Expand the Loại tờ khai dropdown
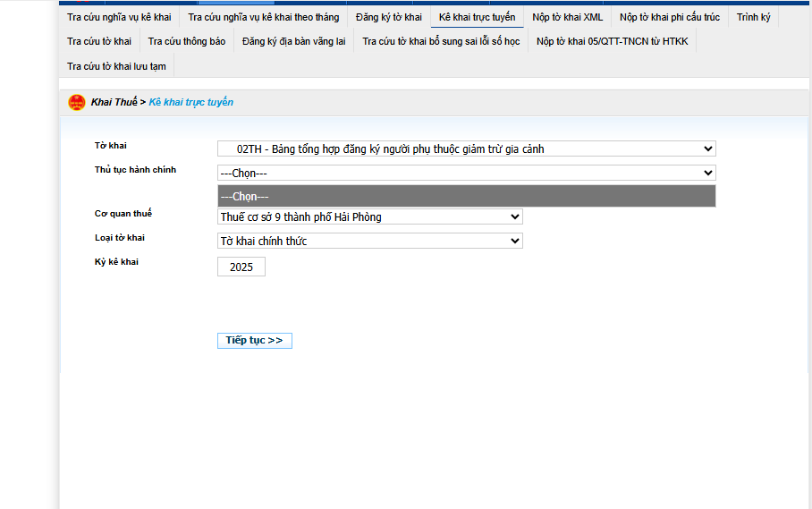This screenshot has width=812, height=509. tap(369, 241)
